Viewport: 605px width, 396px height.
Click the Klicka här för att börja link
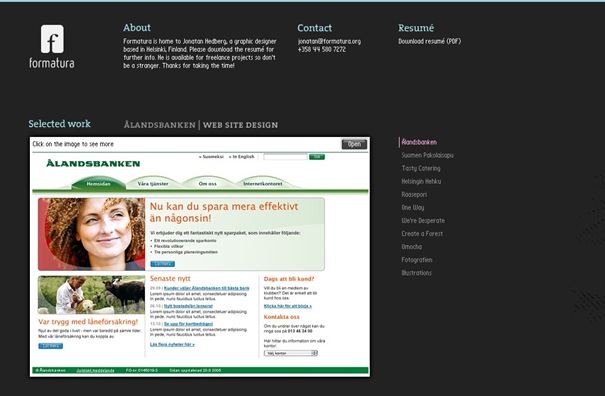tap(288, 306)
